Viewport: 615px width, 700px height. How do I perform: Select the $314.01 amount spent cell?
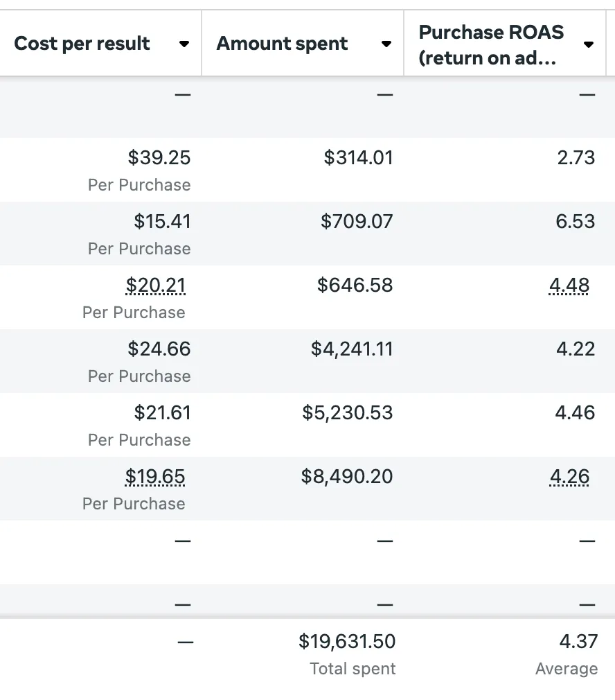[303, 170]
